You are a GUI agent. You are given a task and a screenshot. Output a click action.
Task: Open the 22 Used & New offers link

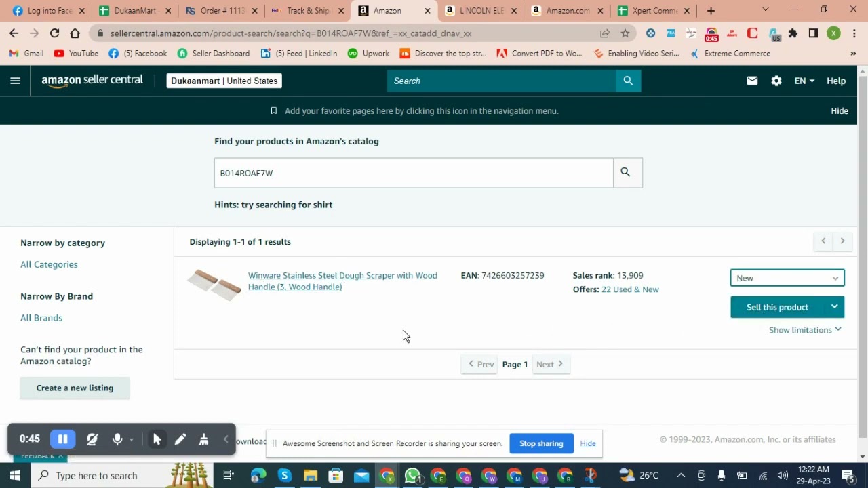click(630, 289)
